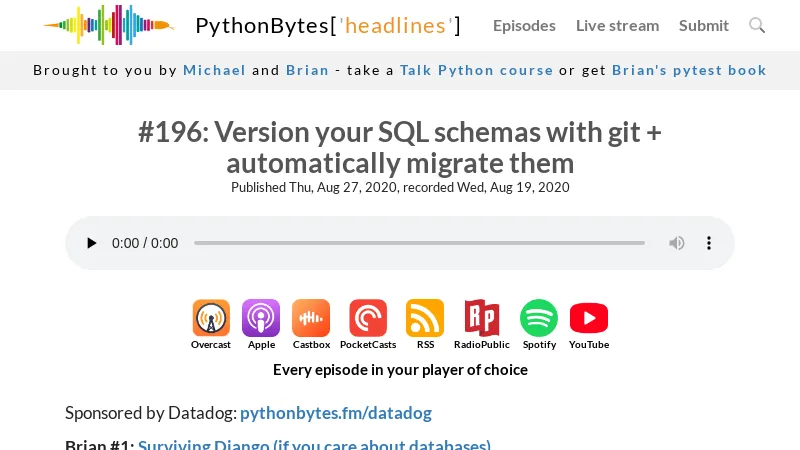Open audio player more options menu
Image resolution: width=800 pixels, height=450 pixels.
pyautogui.click(x=709, y=243)
